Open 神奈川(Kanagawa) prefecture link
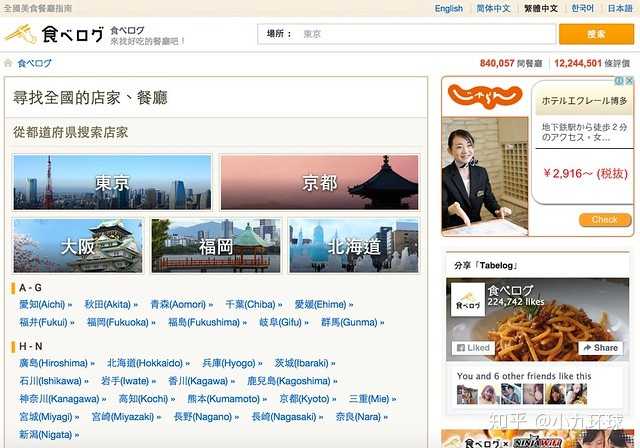The height and width of the screenshot is (448, 640). 62,399
